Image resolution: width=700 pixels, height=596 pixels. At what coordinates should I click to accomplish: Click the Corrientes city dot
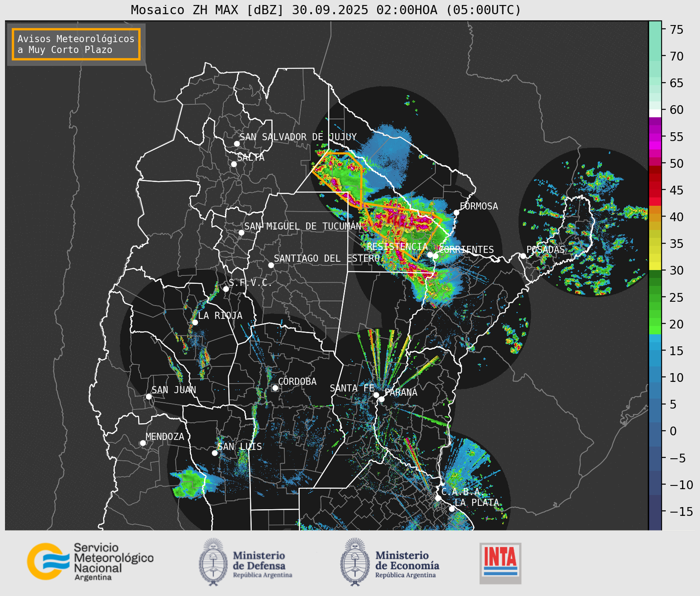pyautogui.click(x=435, y=256)
